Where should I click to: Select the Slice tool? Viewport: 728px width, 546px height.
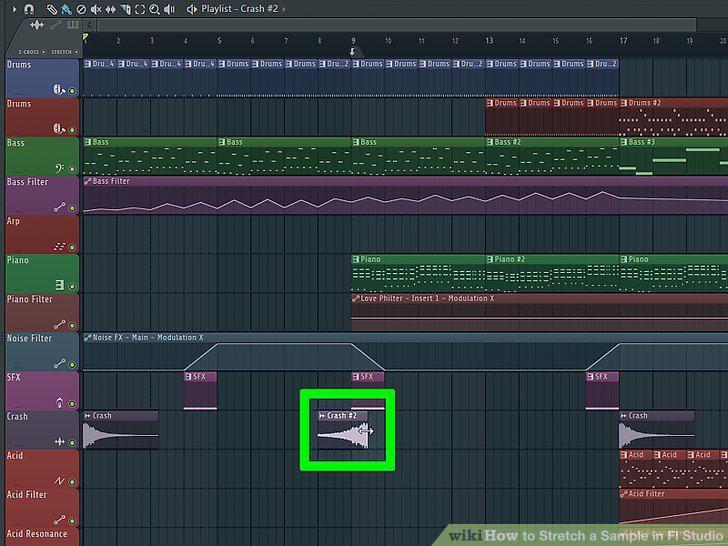[125, 9]
